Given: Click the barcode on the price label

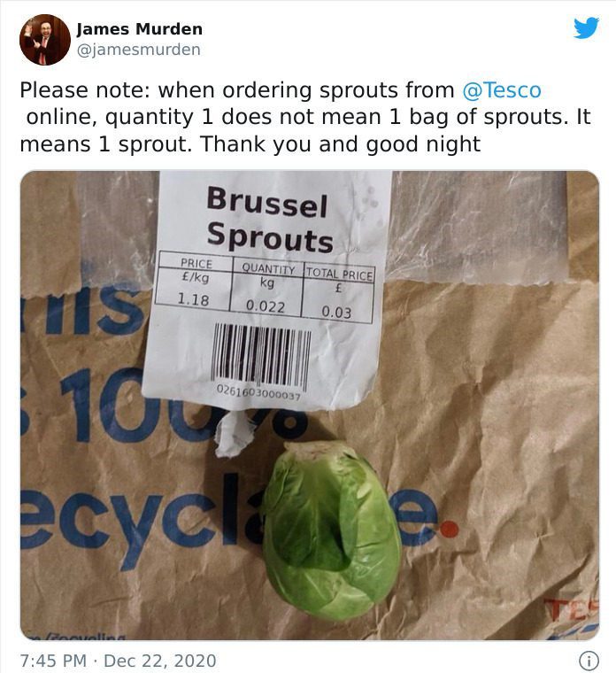Looking at the screenshot, I should click(262, 354).
